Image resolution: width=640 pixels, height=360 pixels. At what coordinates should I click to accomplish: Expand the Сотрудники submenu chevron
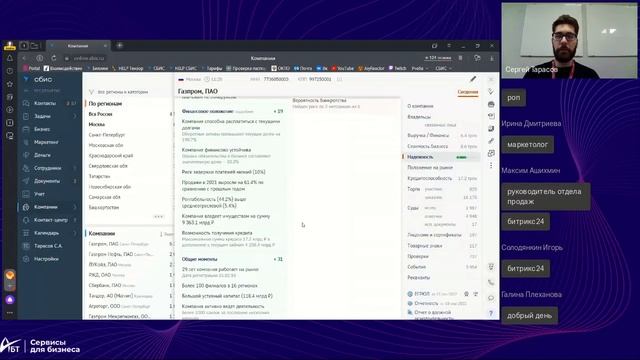(75, 168)
